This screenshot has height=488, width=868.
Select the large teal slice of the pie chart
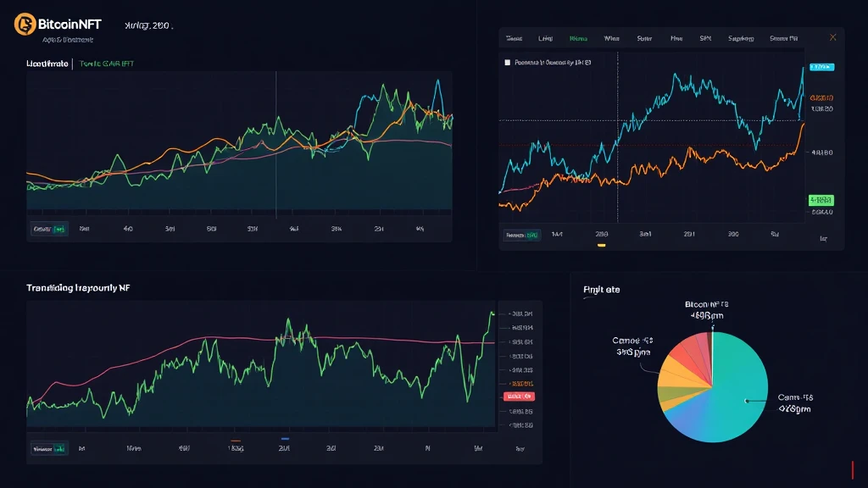tap(737, 390)
